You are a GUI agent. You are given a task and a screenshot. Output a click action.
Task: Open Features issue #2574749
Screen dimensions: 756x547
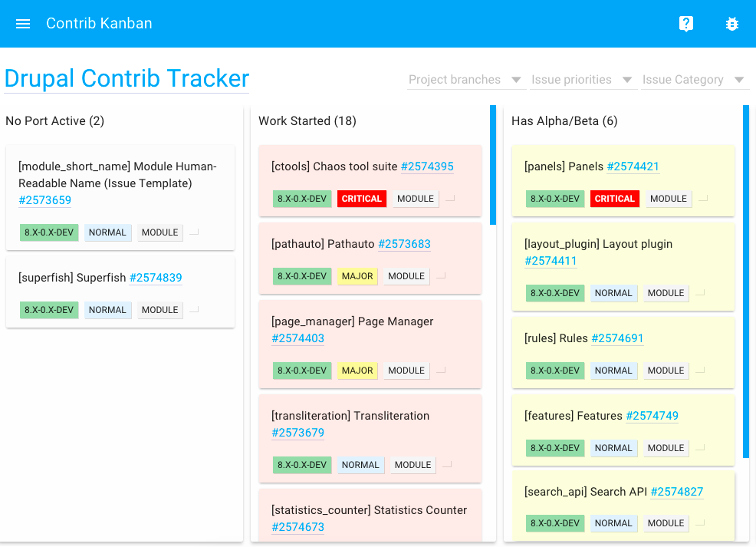[x=652, y=416]
